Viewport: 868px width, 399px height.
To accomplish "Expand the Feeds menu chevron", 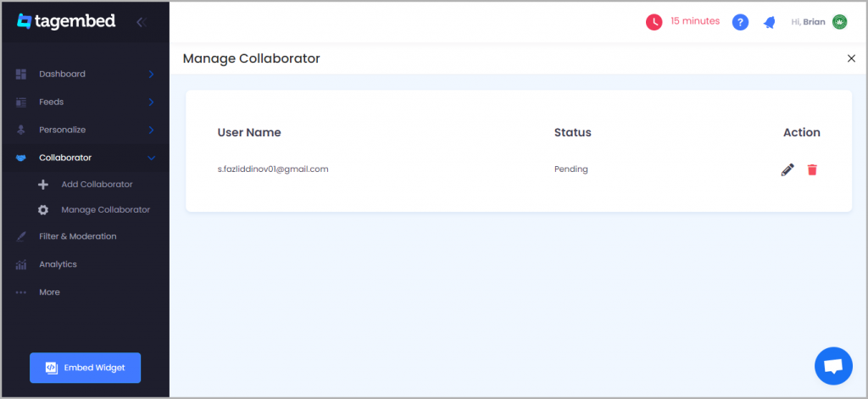I will [x=151, y=102].
